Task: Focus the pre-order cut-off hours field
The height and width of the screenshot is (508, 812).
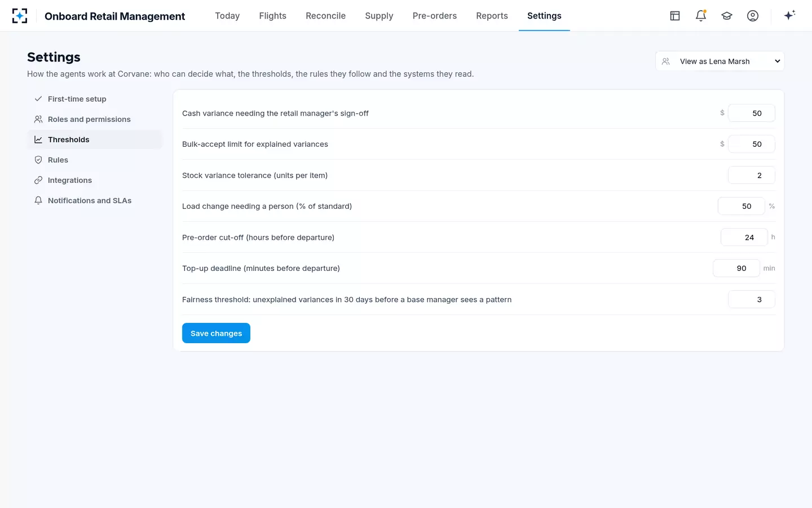Action: pyautogui.click(x=744, y=237)
